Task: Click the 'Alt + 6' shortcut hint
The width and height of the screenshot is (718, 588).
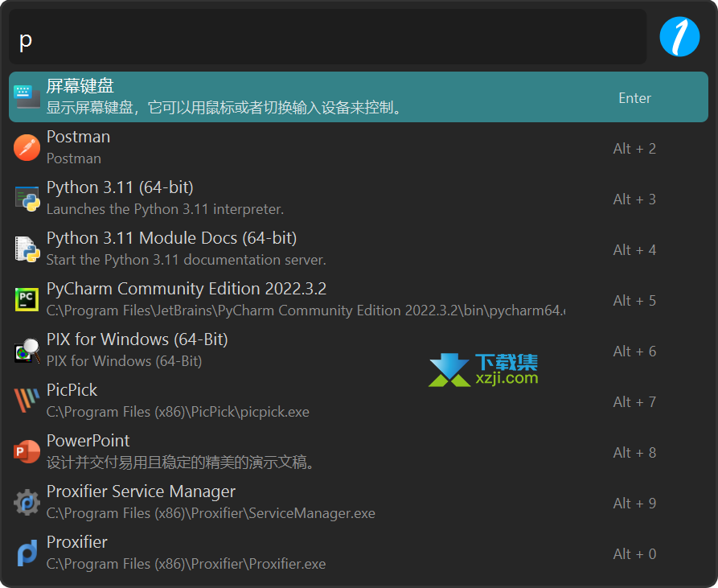Action: (634, 352)
